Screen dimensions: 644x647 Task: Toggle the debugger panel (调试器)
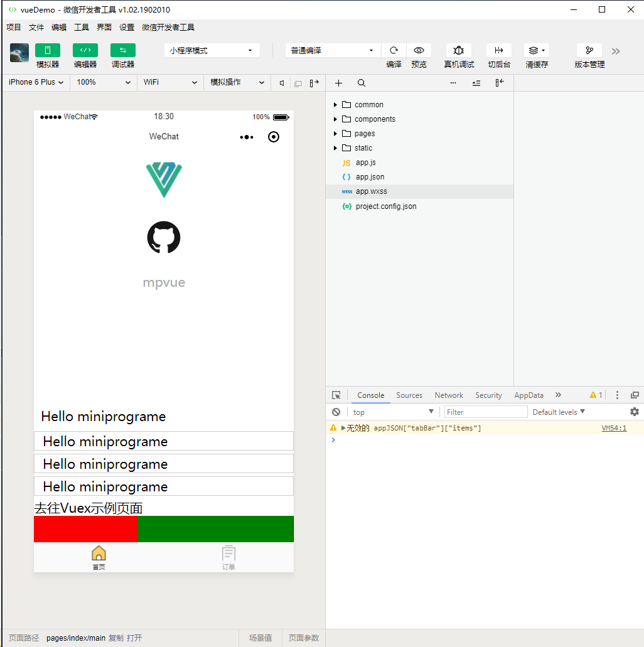(x=122, y=50)
